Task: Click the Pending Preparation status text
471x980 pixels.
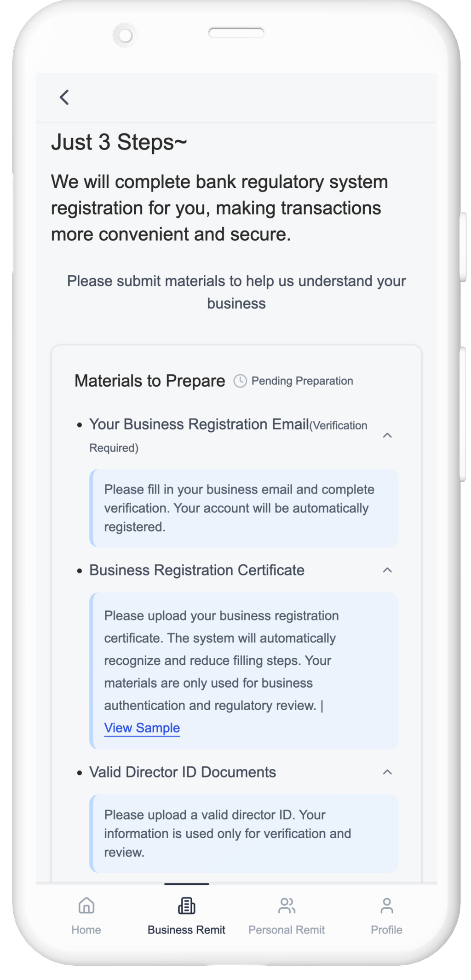Action: pyautogui.click(x=302, y=381)
